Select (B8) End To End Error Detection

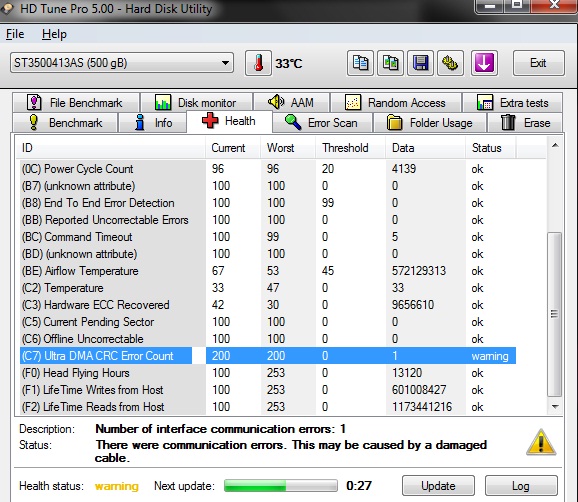click(268, 203)
